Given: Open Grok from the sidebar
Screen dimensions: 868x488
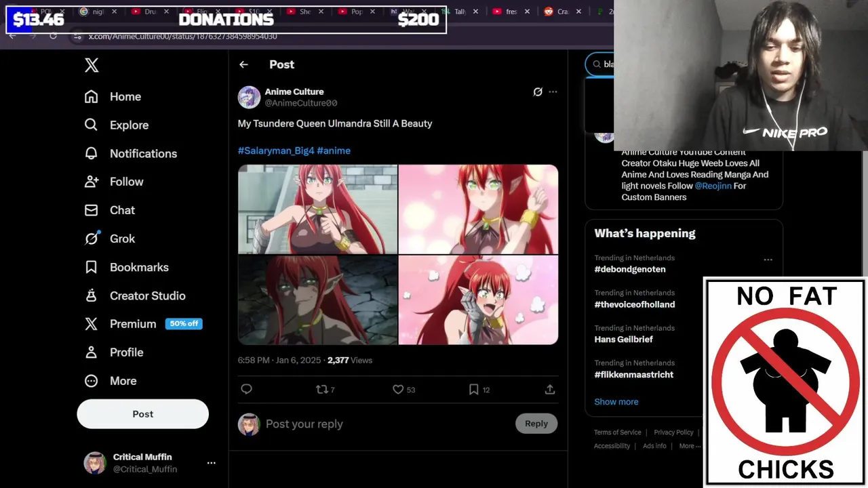Looking at the screenshot, I should [x=110, y=239].
